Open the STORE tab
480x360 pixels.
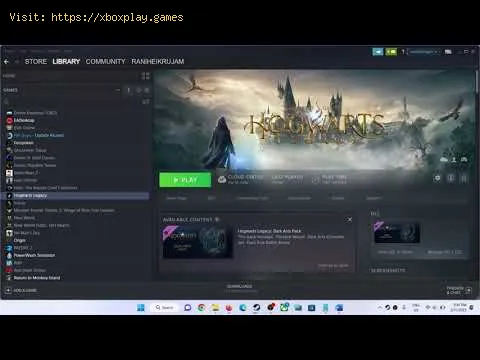36,62
